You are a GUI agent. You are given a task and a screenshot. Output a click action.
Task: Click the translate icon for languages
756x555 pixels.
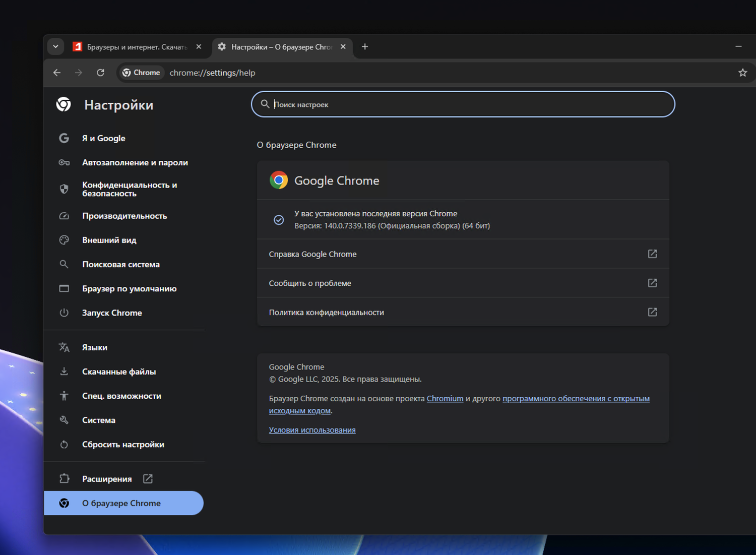click(64, 347)
